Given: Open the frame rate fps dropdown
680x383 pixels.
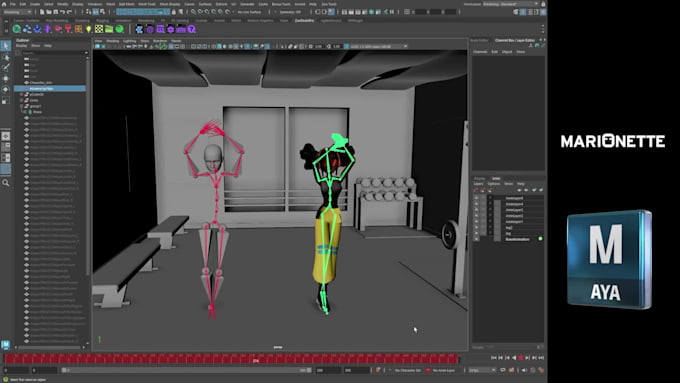Looking at the screenshot, I should (x=482, y=370).
